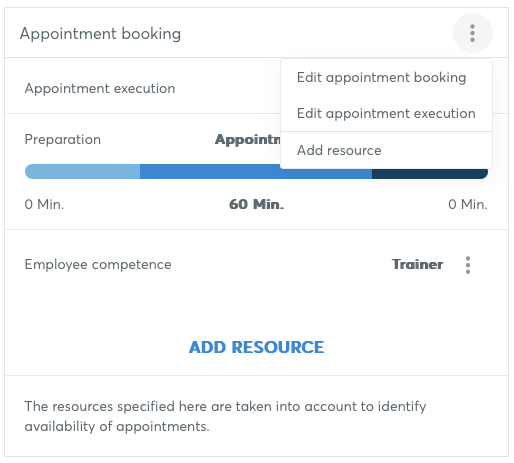Click the light blue Preparation bar segment

pyautogui.click(x=82, y=171)
